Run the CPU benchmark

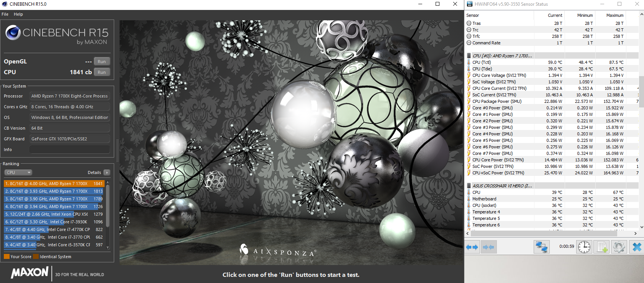coord(102,72)
